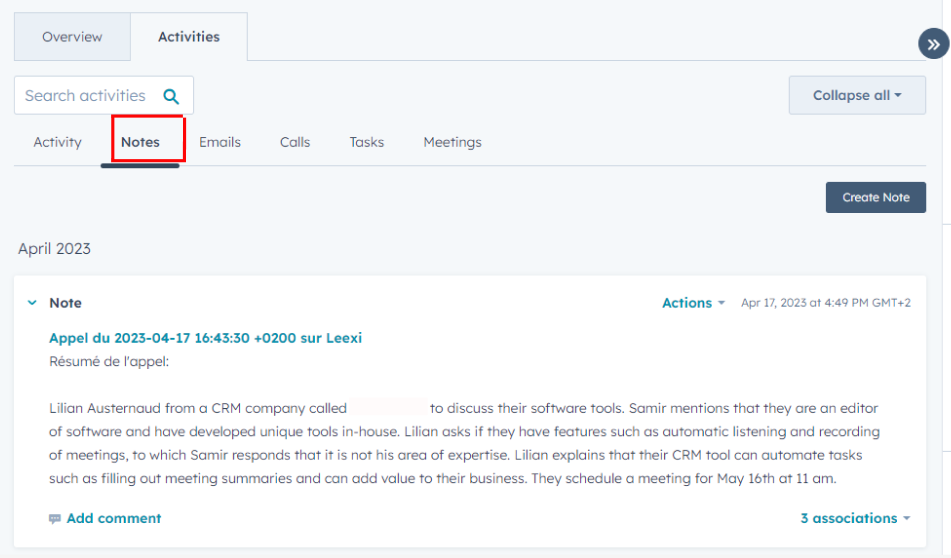Screen dimensions: 951x558
Task: Select the Activities tab
Action: pyautogui.click(x=189, y=37)
